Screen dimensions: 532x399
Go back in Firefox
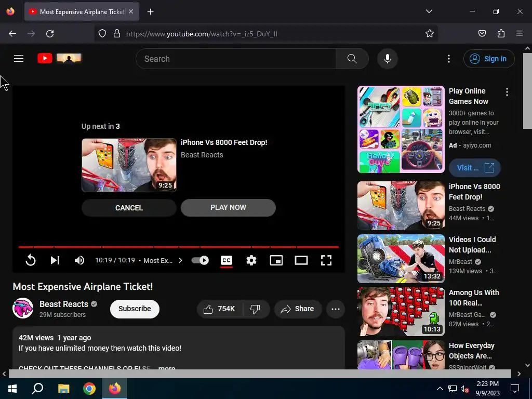pos(12,34)
